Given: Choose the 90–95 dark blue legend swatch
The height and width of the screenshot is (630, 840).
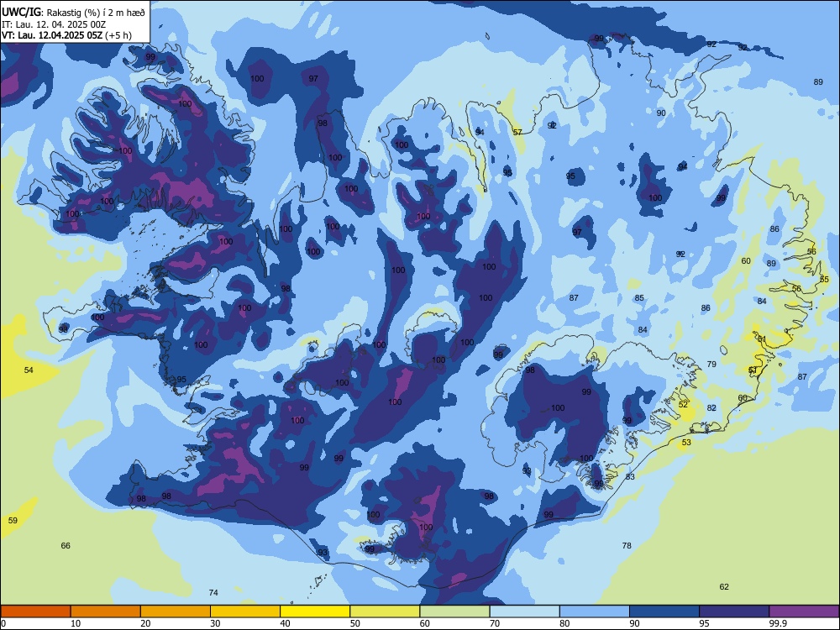Looking at the screenshot, I should point(664,612).
